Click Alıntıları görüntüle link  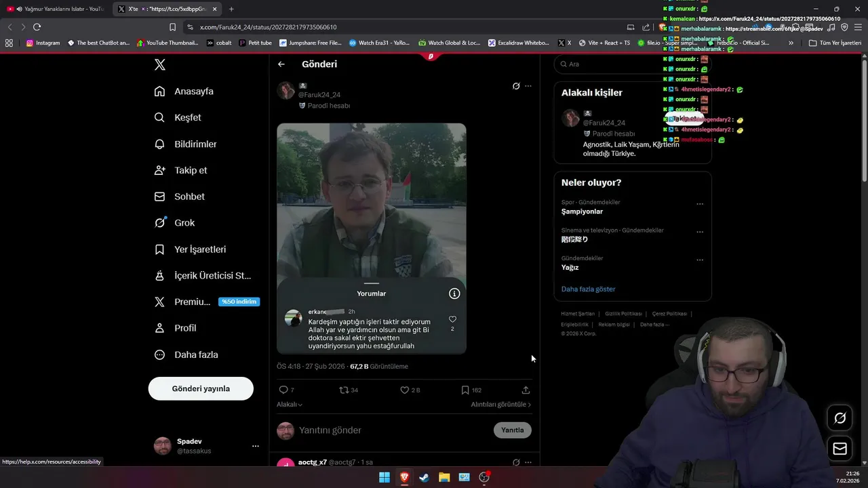pos(501,405)
